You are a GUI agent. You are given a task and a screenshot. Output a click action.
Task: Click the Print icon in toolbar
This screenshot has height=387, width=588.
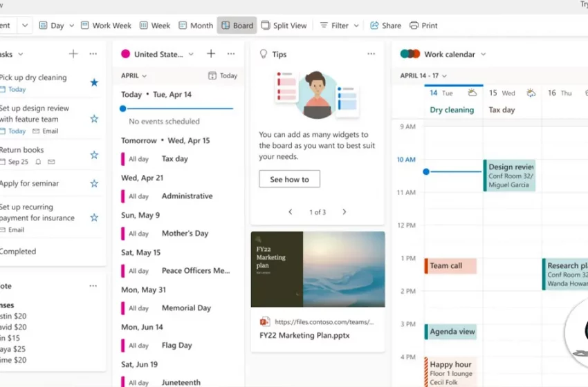point(414,26)
